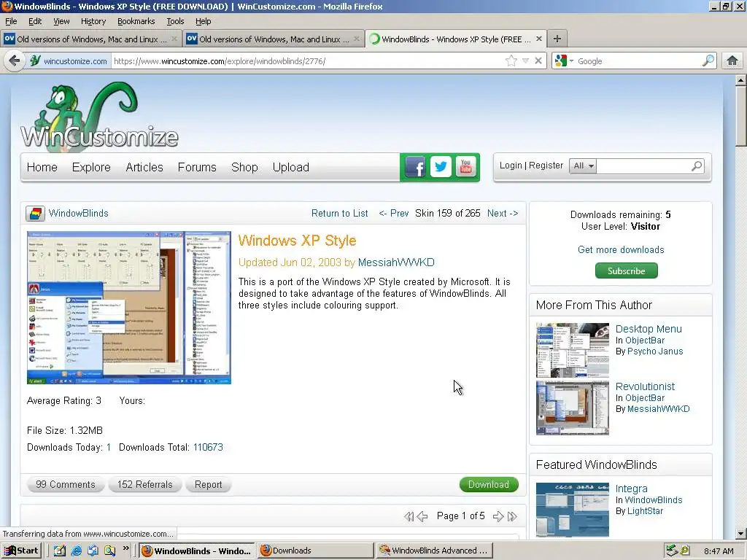Image resolution: width=747 pixels, height=560 pixels.
Task: Expand the All search category dropdown
Action: [583, 166]
